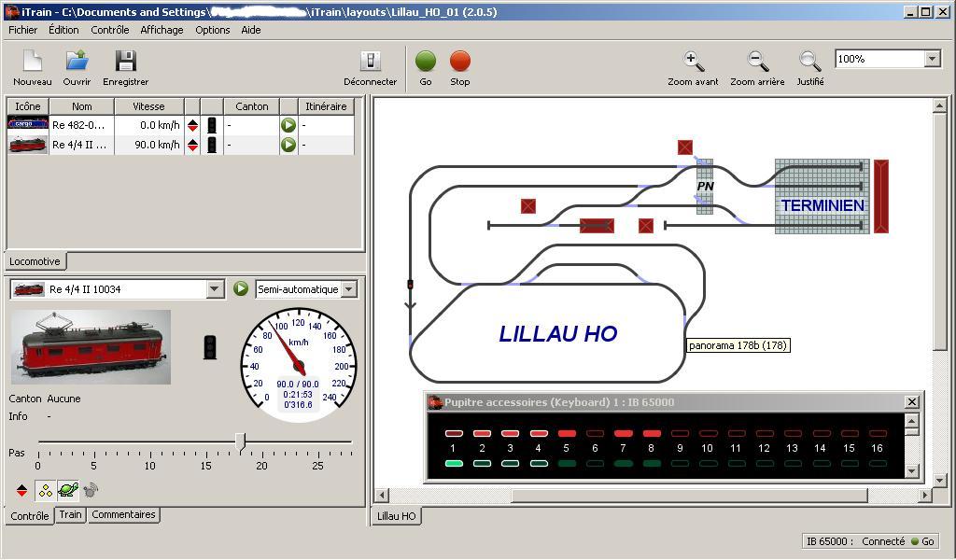
Task: Create a new layout with Nouveau
Action: [33, 67]
